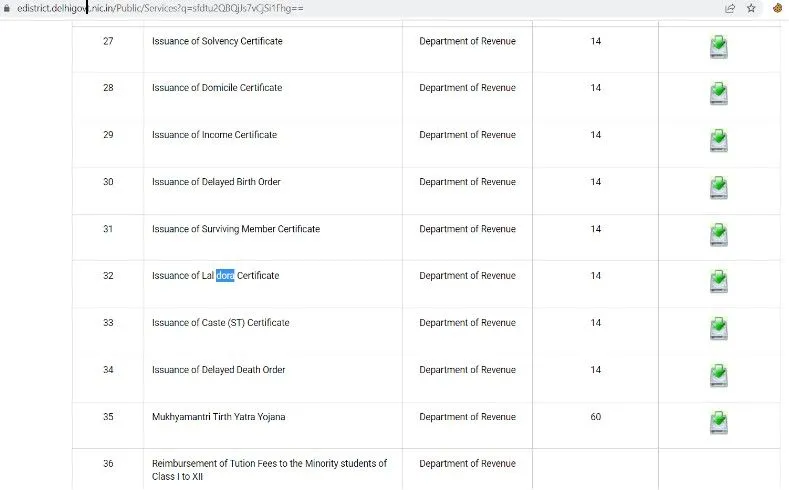The height and width of the screenshot is (490, 789).
Task: Click the share page icon in address bar
Action: tap(730, 8)
